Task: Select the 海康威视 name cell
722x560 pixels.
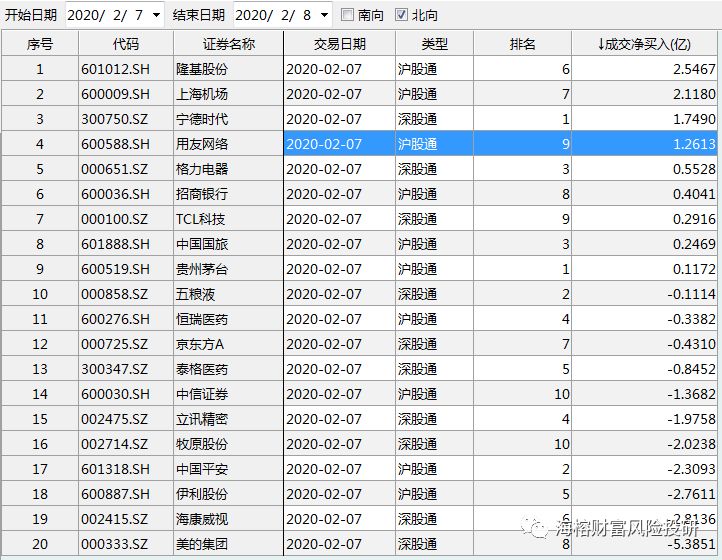Action: [228, 519]
